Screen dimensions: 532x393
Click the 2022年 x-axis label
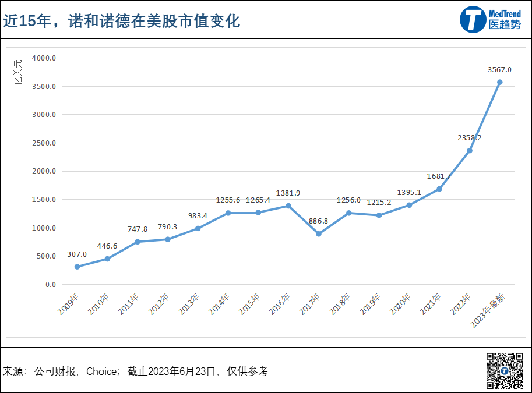461,304
